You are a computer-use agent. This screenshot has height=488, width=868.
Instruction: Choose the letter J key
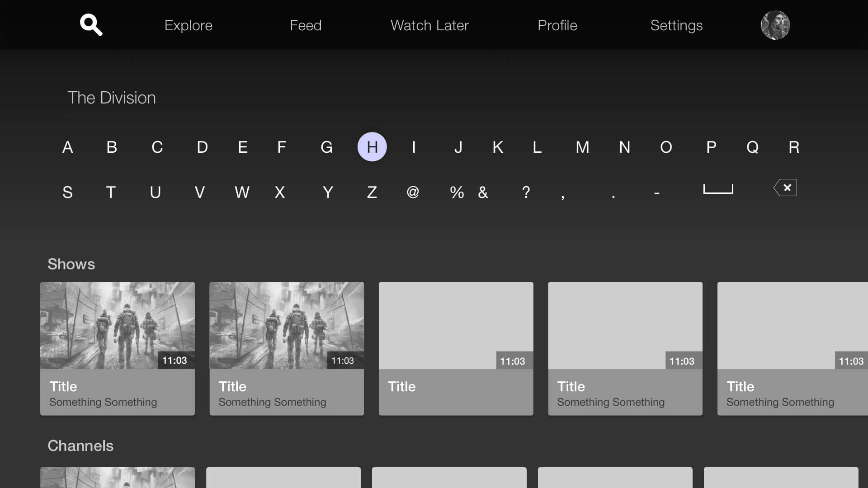[x=458, y=147]
